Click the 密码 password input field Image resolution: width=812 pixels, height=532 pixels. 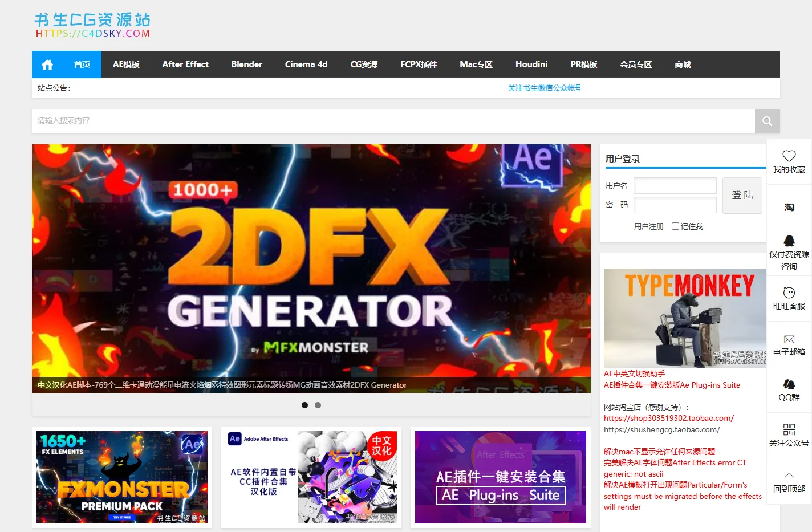pyautogui.click(x=675, y=205)
